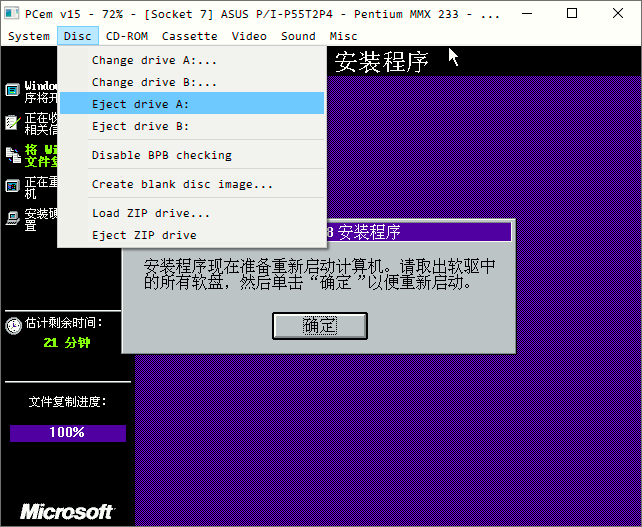Toggle Disable BPB checking option

[x=192, y=155]
